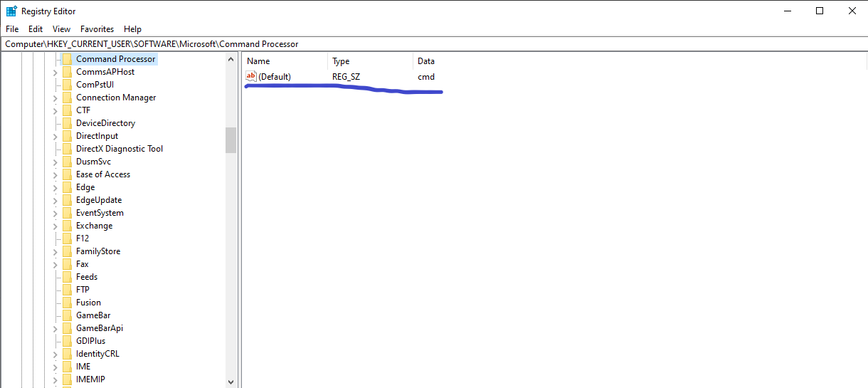The image size is (868, 388).
Task: Select the Exchange folder icon
Action: 67,226
